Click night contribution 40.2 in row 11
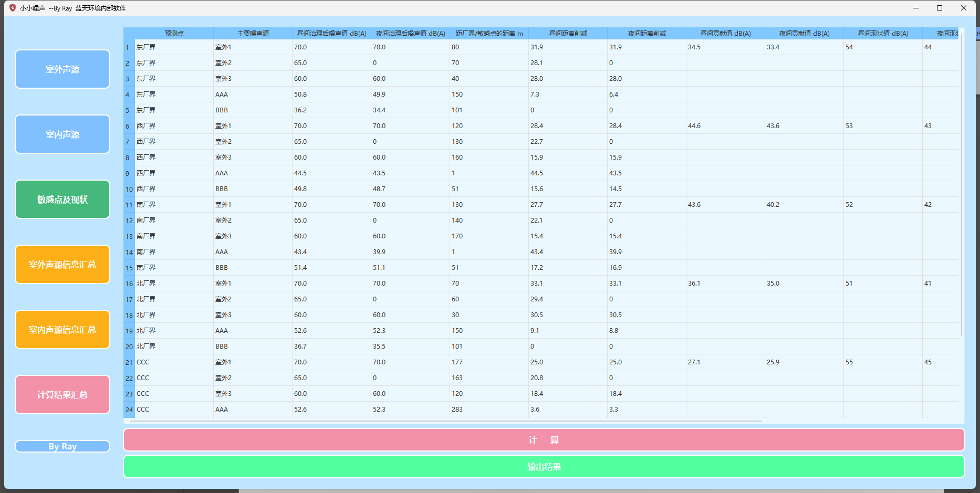Viewport: 980px width, 493px height. click(804, 205)
